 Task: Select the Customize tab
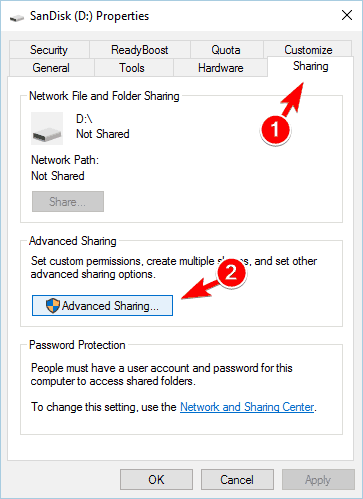point(308,49)
